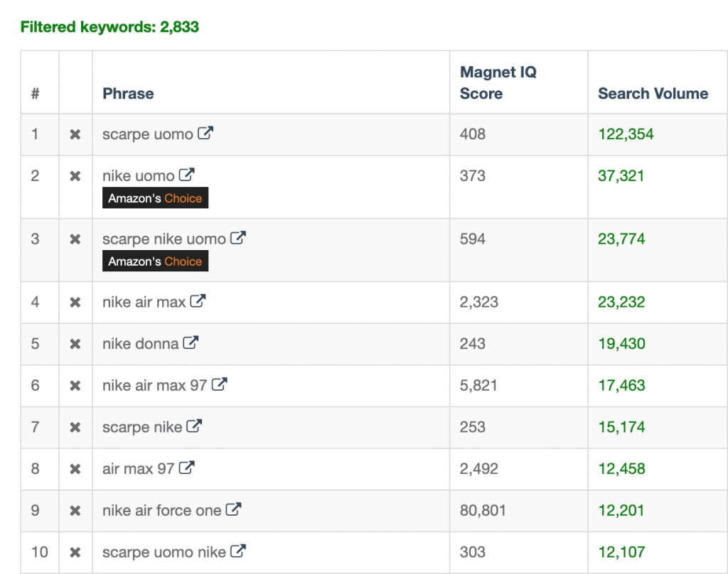Remove the 'nike uomo' keyword row
The width and height of the screenshot is (728, 574).
point(75,176)
